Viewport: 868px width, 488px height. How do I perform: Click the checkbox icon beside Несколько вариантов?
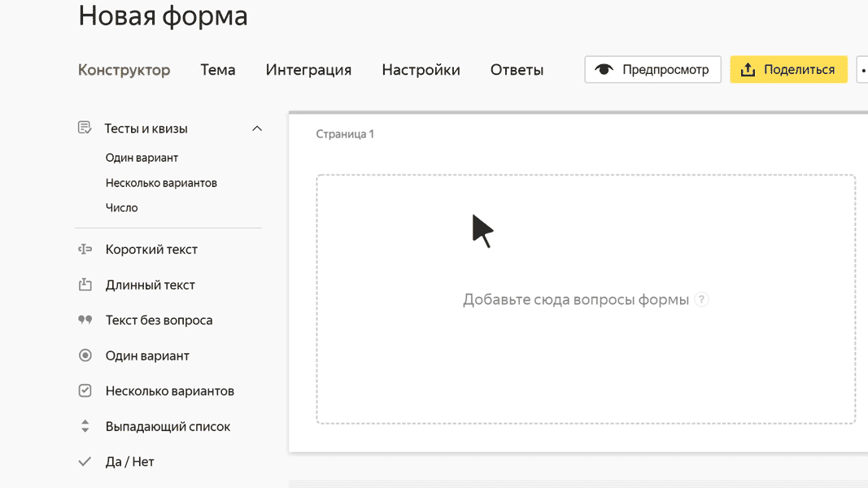pyautogui.click(x=85, y=391)
